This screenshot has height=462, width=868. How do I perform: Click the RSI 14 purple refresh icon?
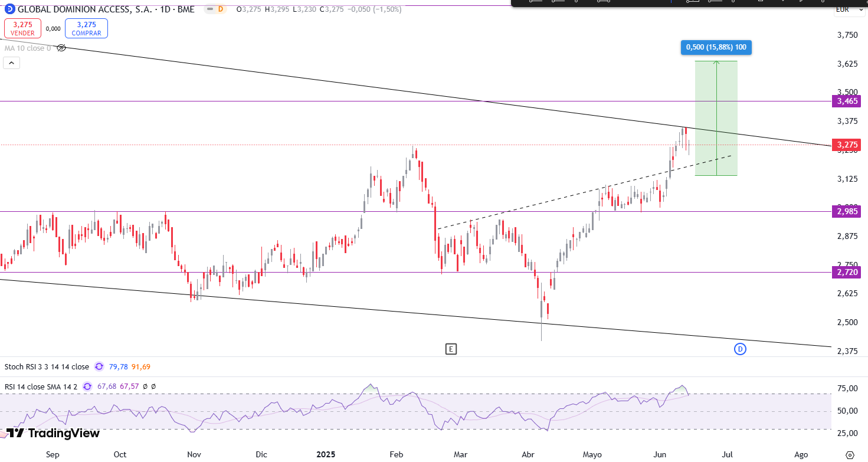point(87,386)
